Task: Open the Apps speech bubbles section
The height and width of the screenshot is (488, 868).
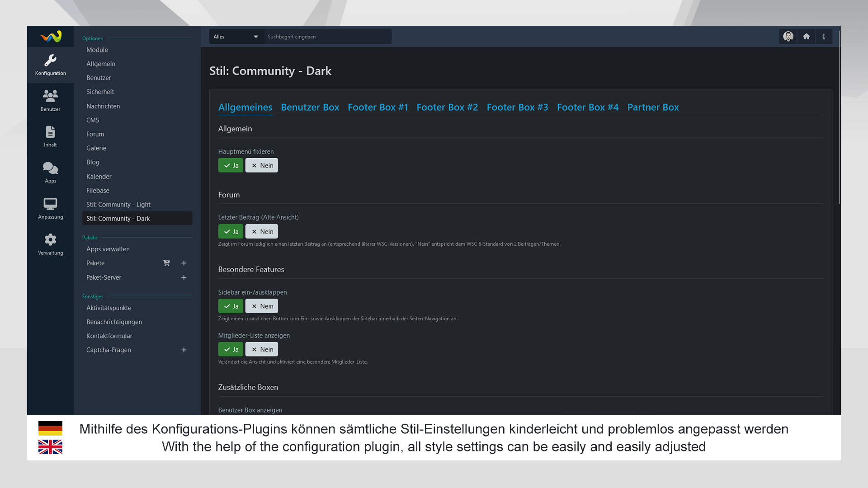Action: (50, 173)
